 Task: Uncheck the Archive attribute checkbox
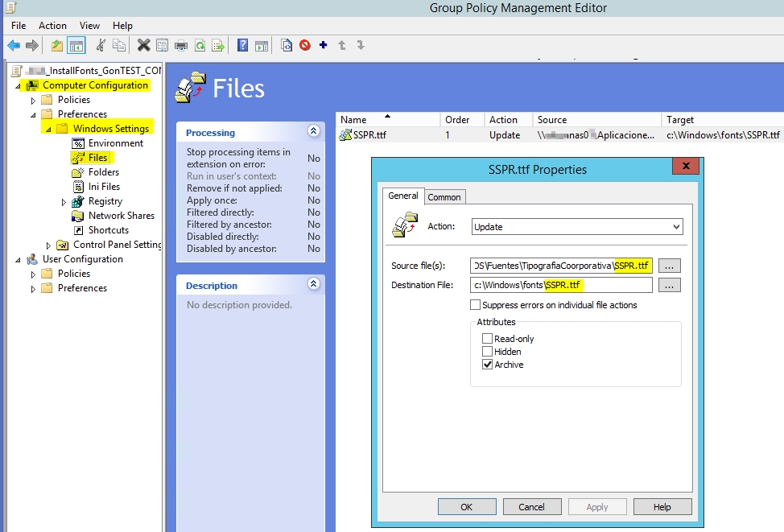pos(487,364)
